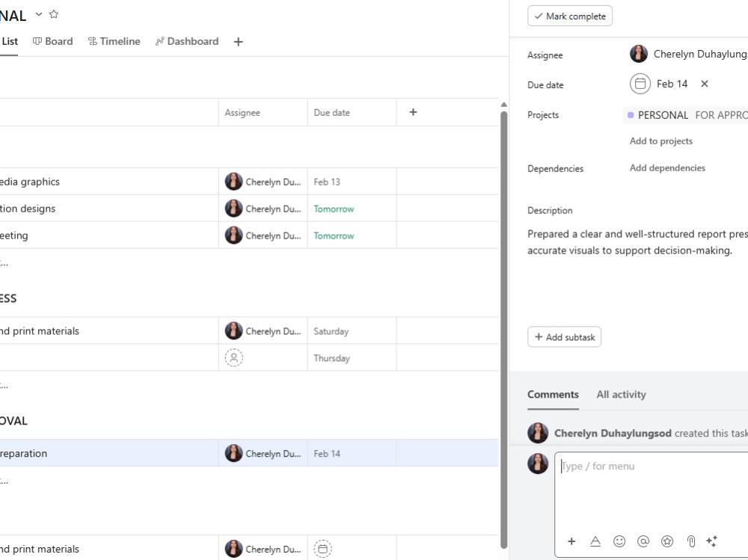Viewport: 748px width, 560px height.
Task: Open the project title dropdown arrow
Action: click(39, 14)
